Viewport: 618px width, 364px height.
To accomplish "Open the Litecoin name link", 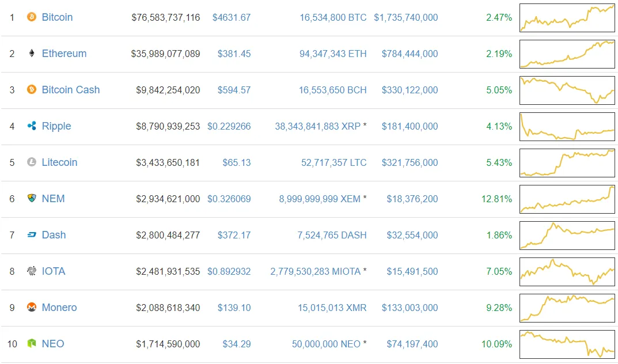I will pyautogui.click(x=59, y=162).
